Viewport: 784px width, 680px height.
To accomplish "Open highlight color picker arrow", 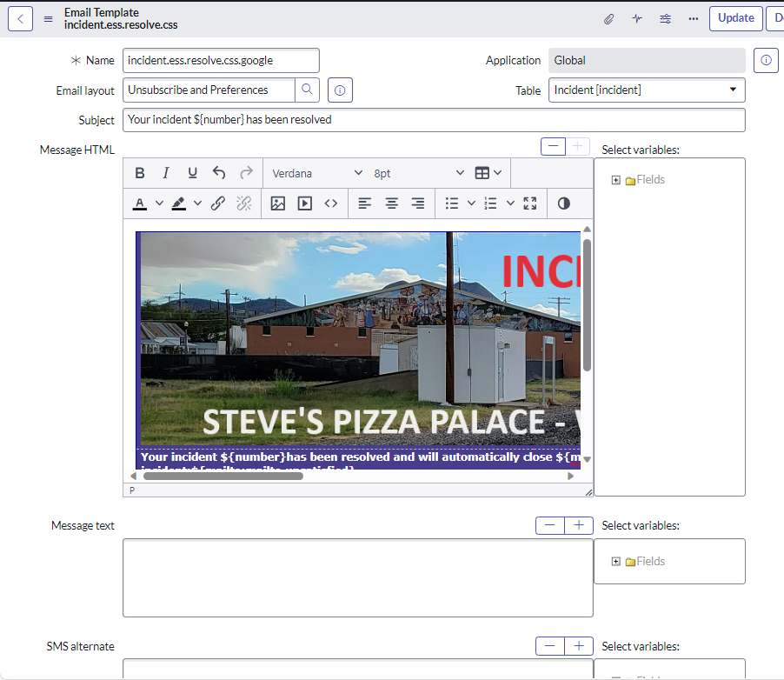I will pyautogui.click(x=198, y=203).
